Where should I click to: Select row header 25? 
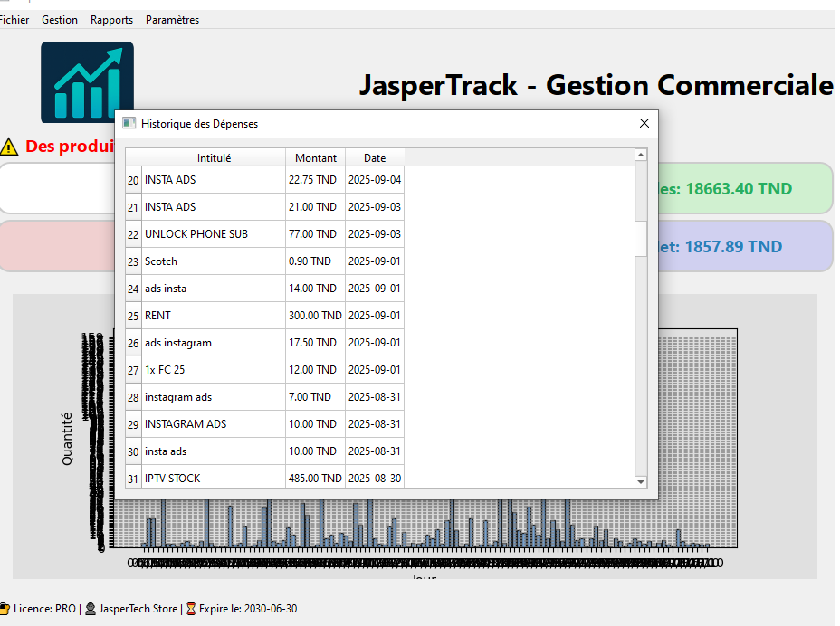(133, 316)
